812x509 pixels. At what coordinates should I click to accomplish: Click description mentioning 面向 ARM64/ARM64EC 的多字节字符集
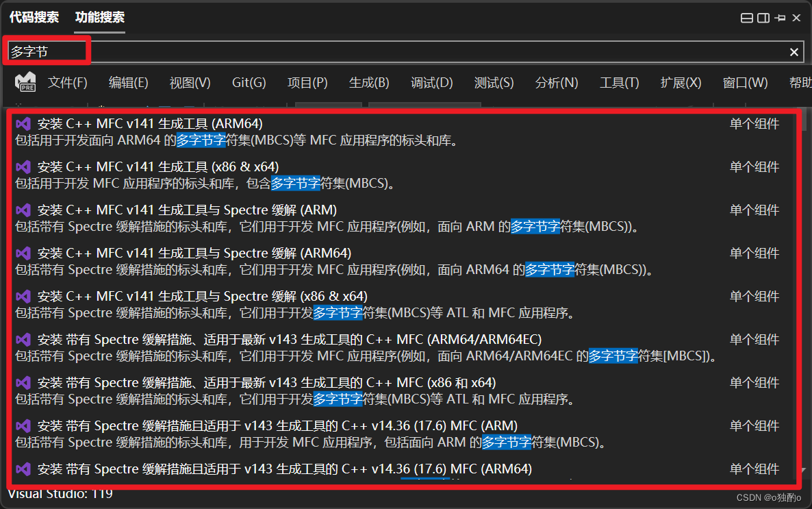tap(366, 356)
